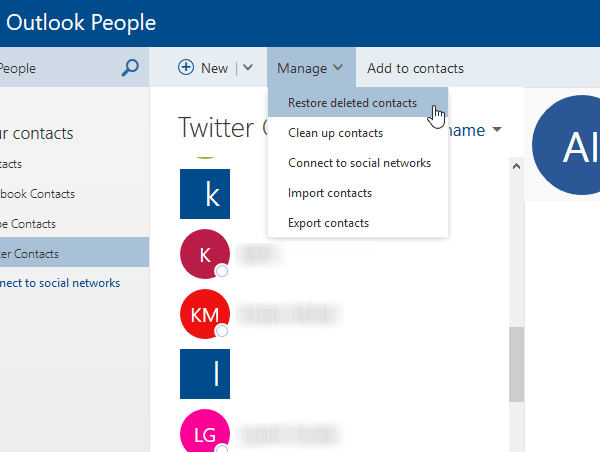Open the Skype Contacts sidebar item
This screenshot has width=600, height=452.
point(74,224)
